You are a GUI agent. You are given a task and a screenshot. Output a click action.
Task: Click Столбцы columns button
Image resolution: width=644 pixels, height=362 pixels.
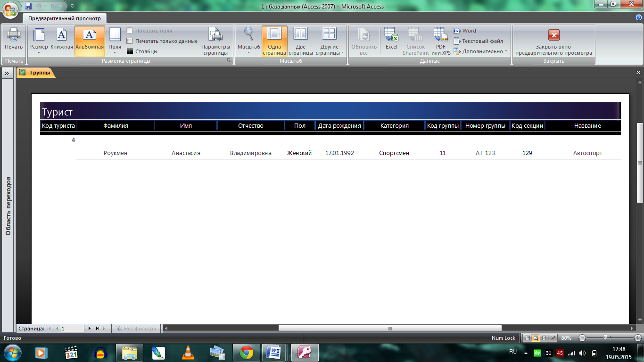click(142, 51)
